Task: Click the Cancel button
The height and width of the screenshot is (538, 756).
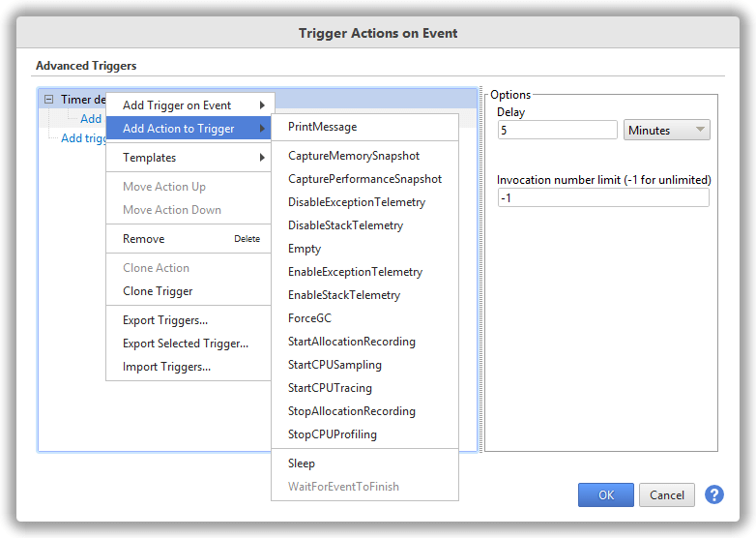Action: (x=667, y=494)
